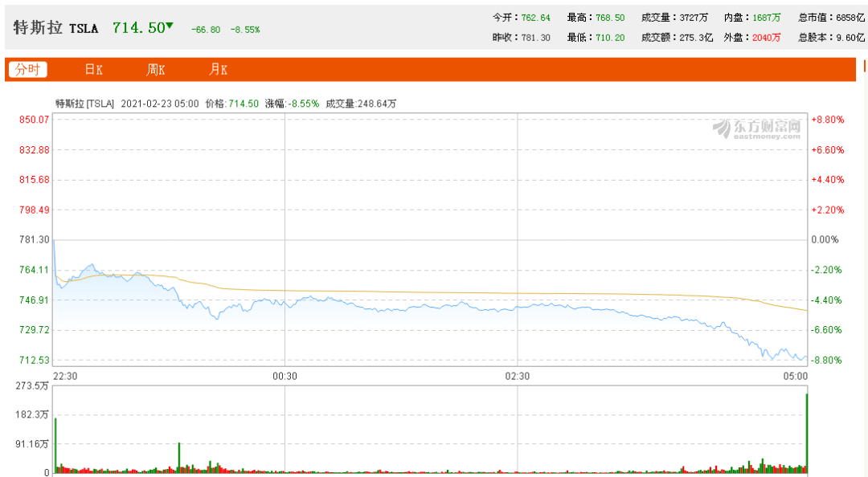Click the 746.91 price axis label

35,300
